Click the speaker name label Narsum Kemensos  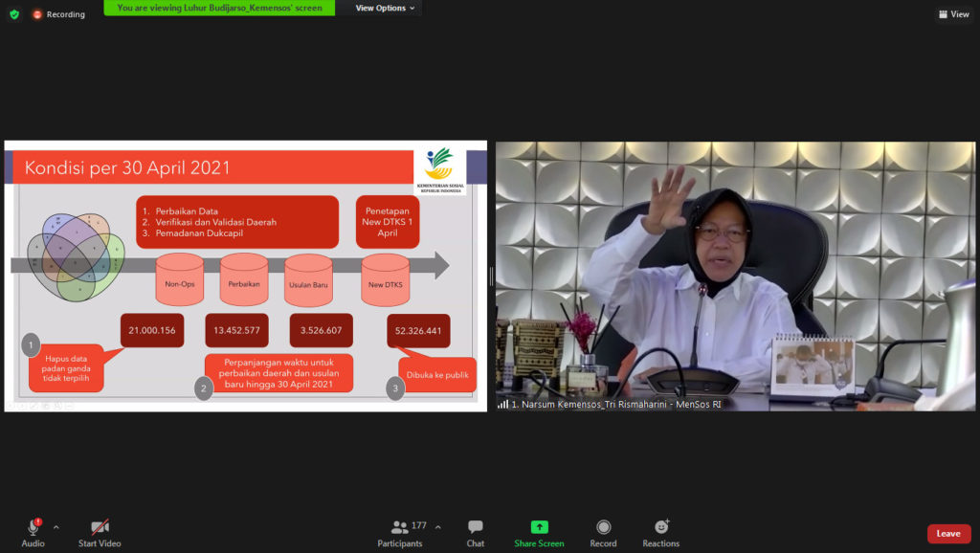pos(616,405)
